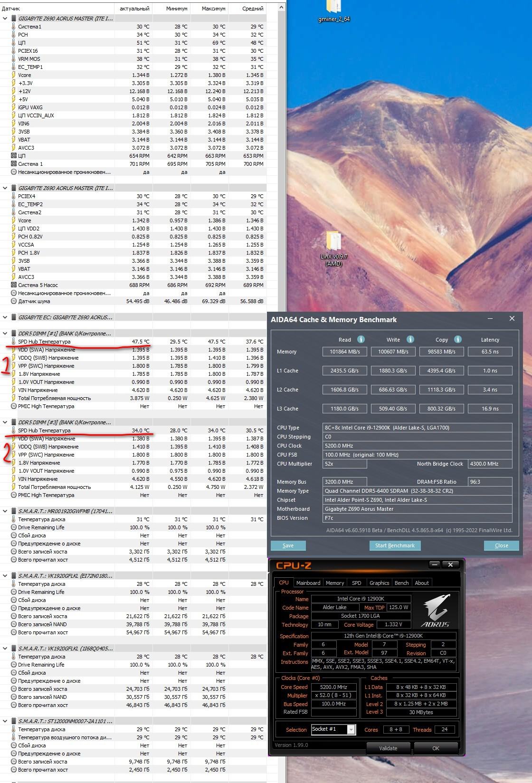Switch to the Graphics tab in CPU-Z
This screenshot has width=532, height=783.
pos(379,583)
